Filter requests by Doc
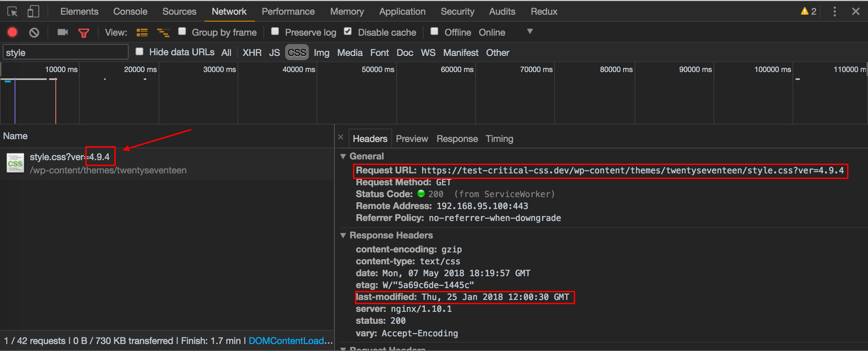The image size is (868, 351). 405,53
